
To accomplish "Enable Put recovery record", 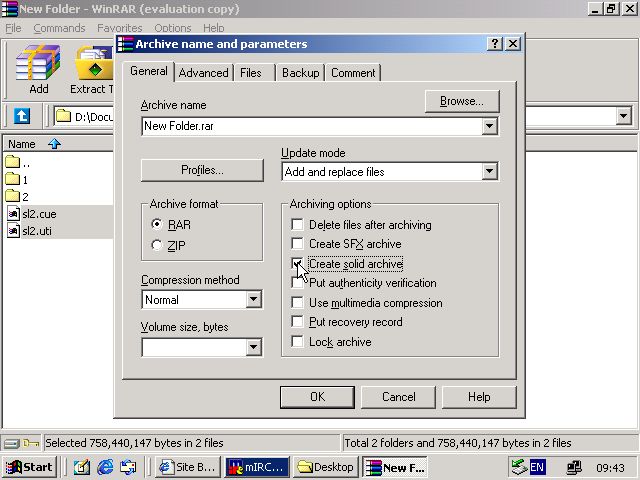I will click(x=298, y=322).
